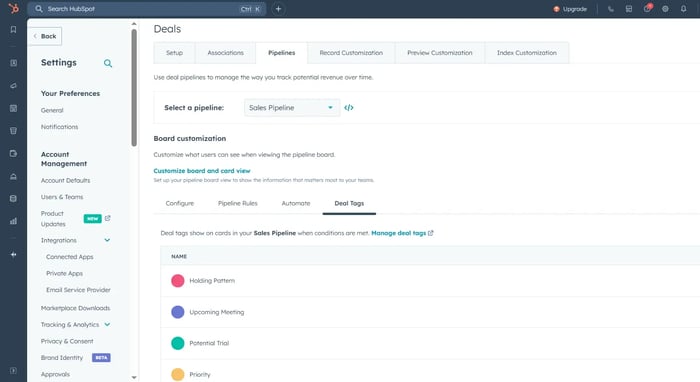700x382 pixels.
Task: Open the notifications bell
Action: pos(683,9)
